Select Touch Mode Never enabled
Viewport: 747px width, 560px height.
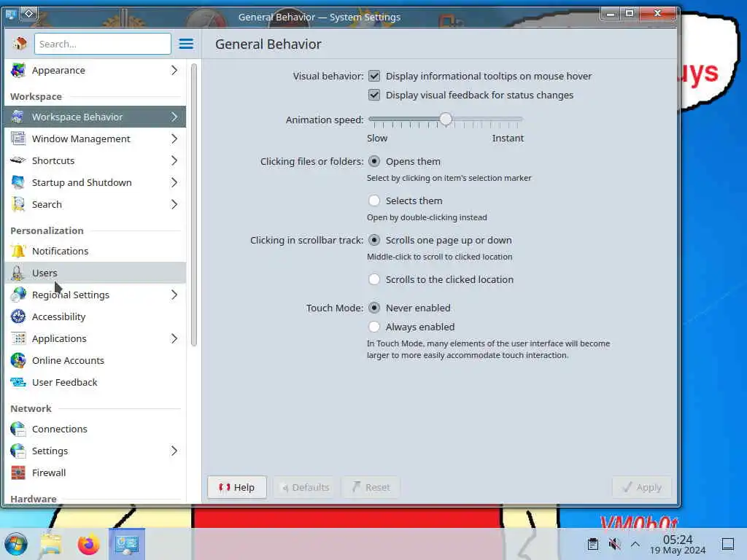tap(374, 308)
